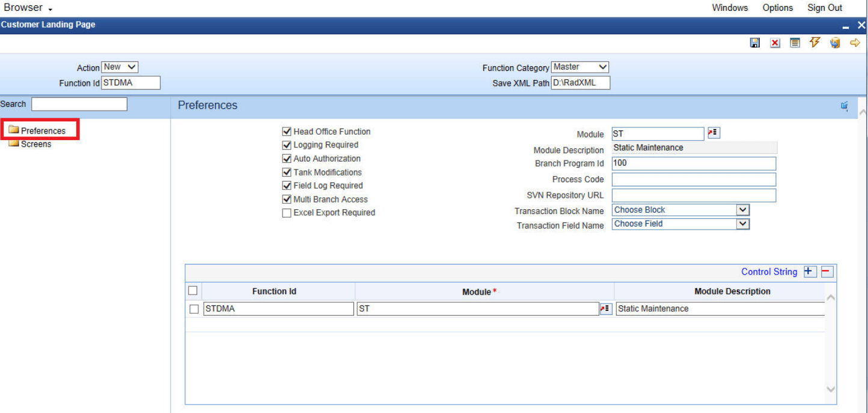This screenshot has height=413, width=868.
Task: Click the Function Id column header
Action: click(274, 292)
